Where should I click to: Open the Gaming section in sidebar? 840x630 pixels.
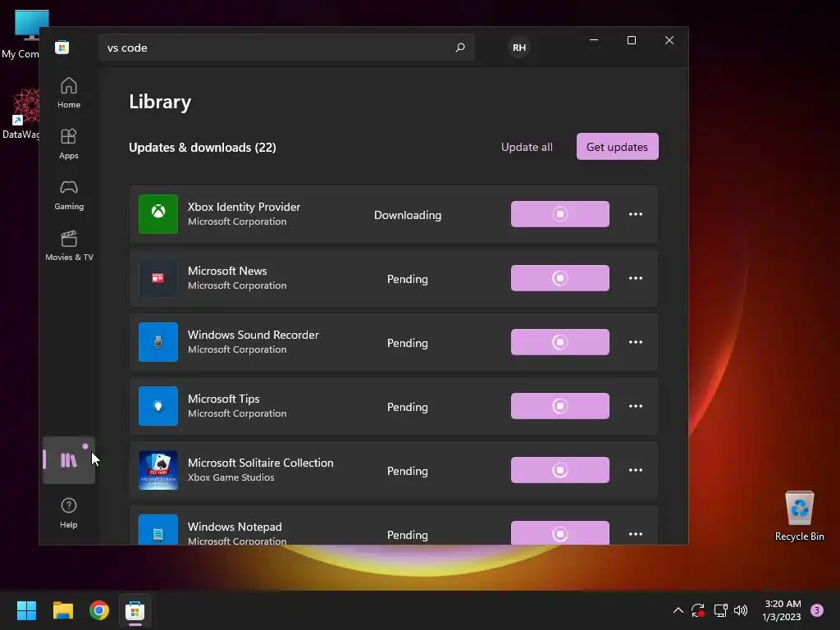pos(69,195)
